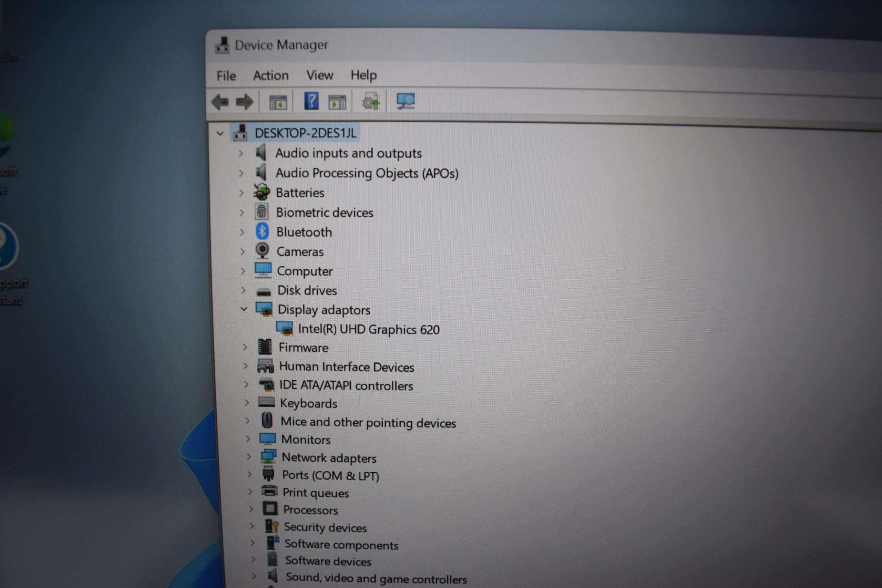The height and width of the screenshot is (588, 882).
Task: Click the Cameras webcam icon
Action: click(263, 251)
